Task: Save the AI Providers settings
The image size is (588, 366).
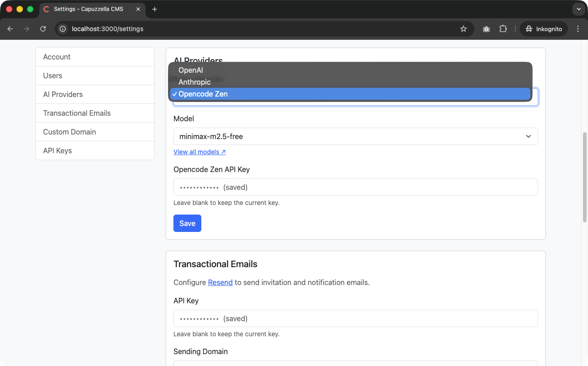Action: tap(187, 223)
